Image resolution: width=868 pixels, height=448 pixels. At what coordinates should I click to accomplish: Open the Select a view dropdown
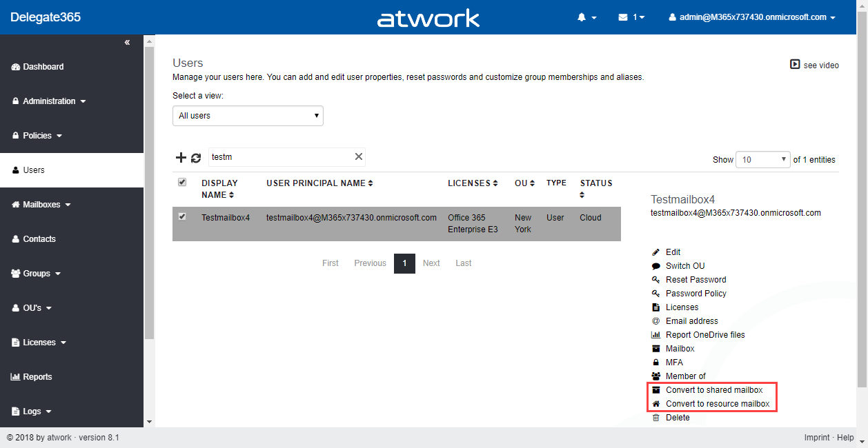[x=248, y=116]
